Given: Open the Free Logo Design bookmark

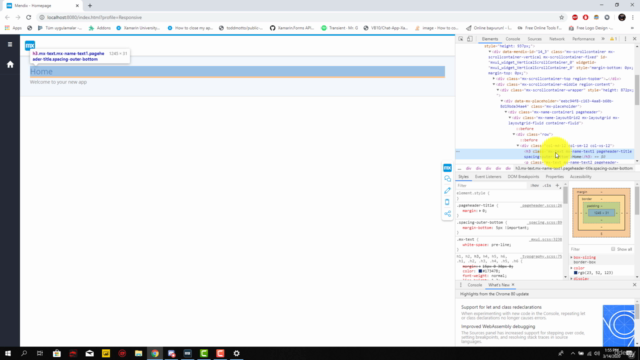Looking at the screenshot, I should (590, 28).
